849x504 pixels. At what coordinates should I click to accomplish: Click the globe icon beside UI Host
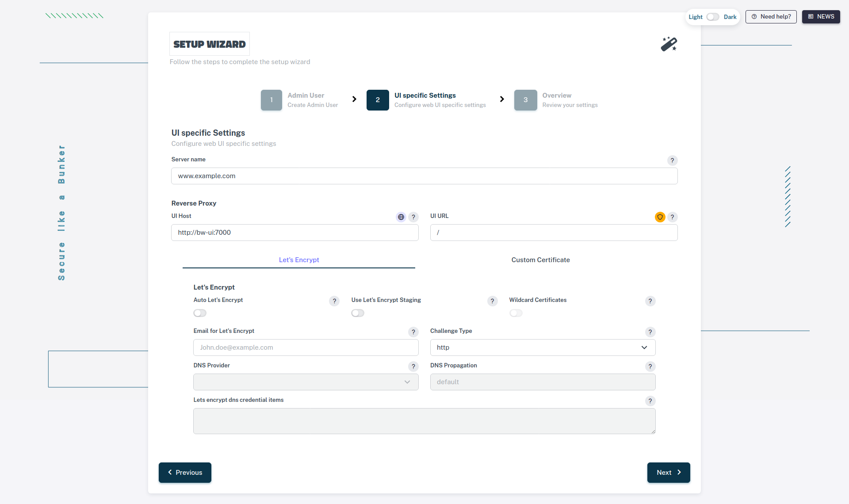(401, 217)
